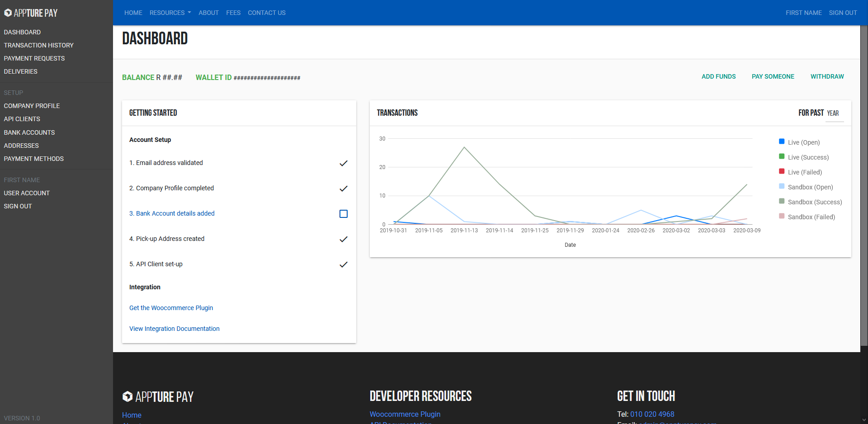Click the Withdraw button

827,76
